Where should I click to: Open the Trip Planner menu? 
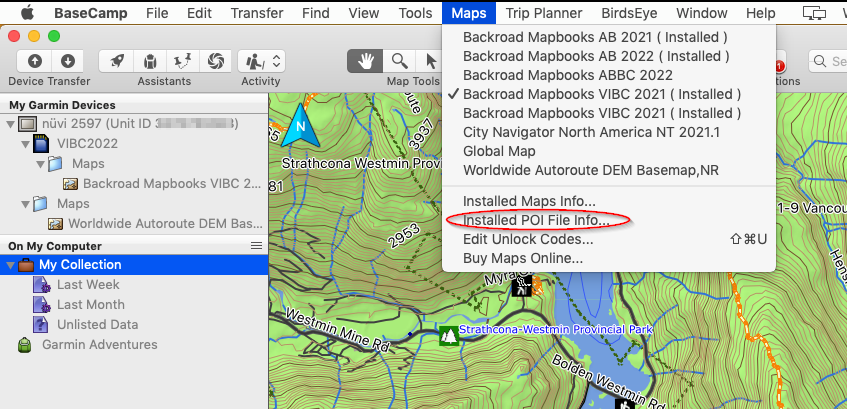[544, 13]
